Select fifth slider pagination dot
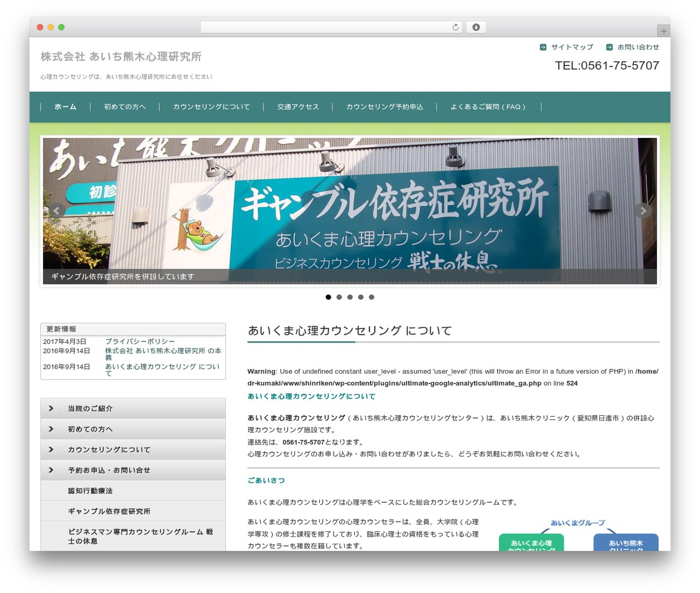The image size is (700, 593). click(371, 297)
